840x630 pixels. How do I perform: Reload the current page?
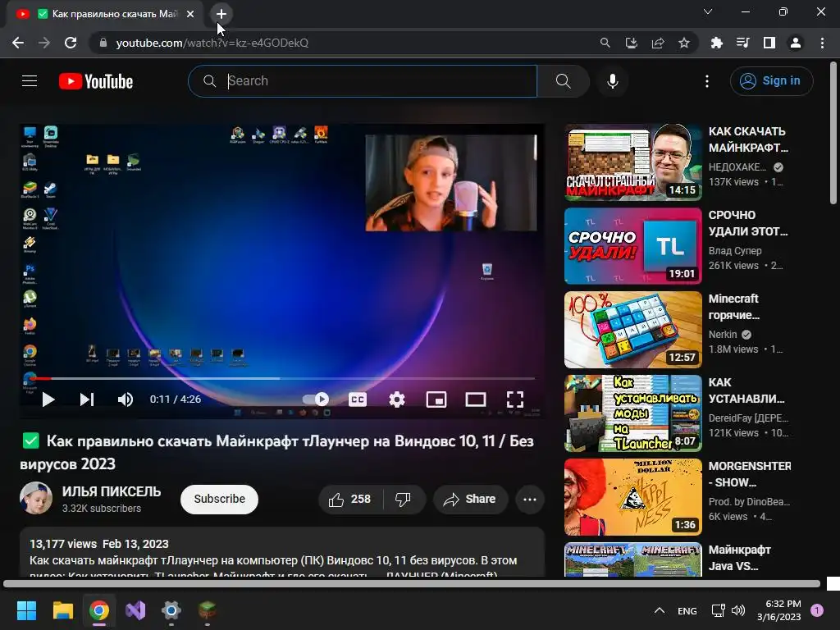[71, 43]
